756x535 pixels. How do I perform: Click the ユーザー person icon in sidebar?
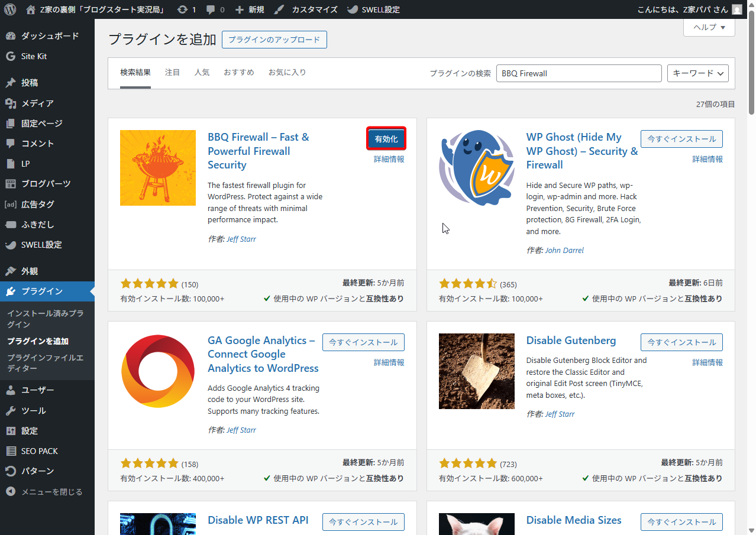coord(11,390)
